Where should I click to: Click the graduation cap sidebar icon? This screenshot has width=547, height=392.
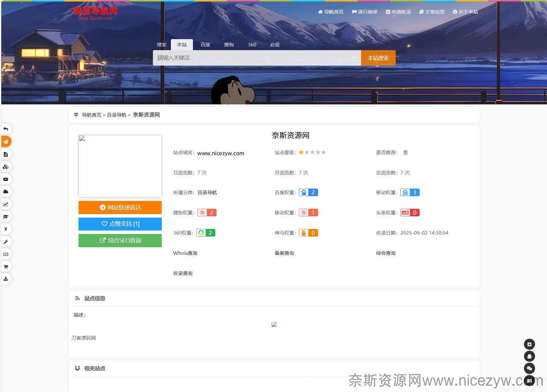pyautogui.click(x=6, y=217)
